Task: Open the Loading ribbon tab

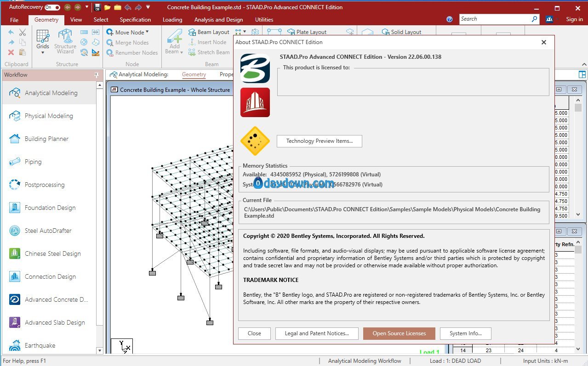Action: [172, 20]
